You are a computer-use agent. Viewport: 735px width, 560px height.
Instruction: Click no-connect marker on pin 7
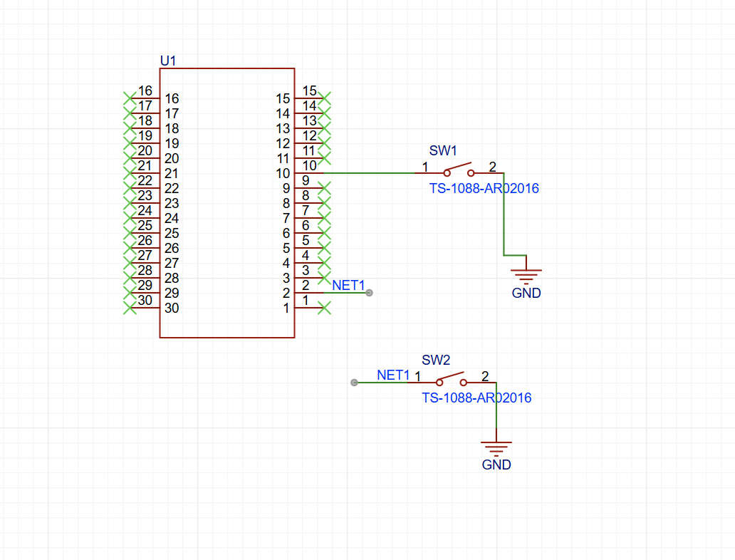[x=324, y=218]
